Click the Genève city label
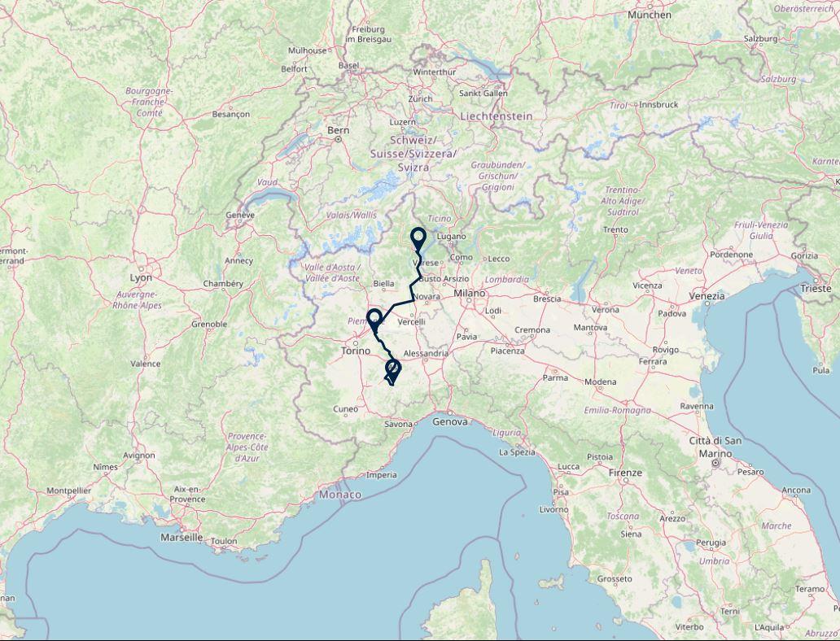The height and width of the screenshot is (641, 840). (240, 216)
